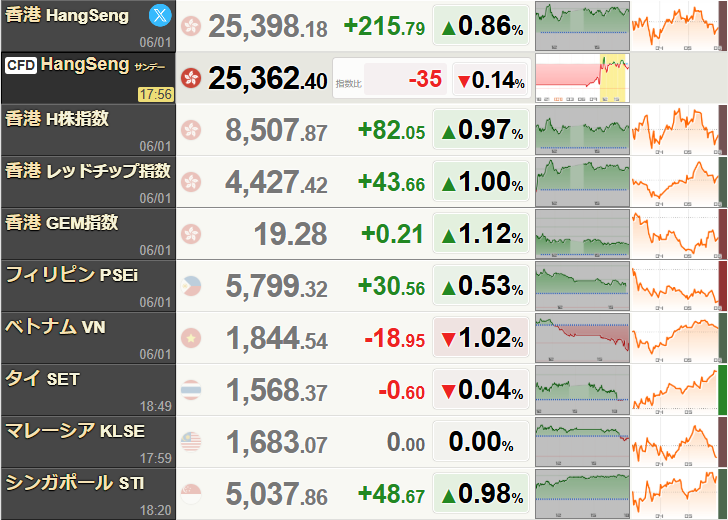The image size is (728, 520).
Task: Click the PSEi value 5,799.32
Action: (276, 286)
